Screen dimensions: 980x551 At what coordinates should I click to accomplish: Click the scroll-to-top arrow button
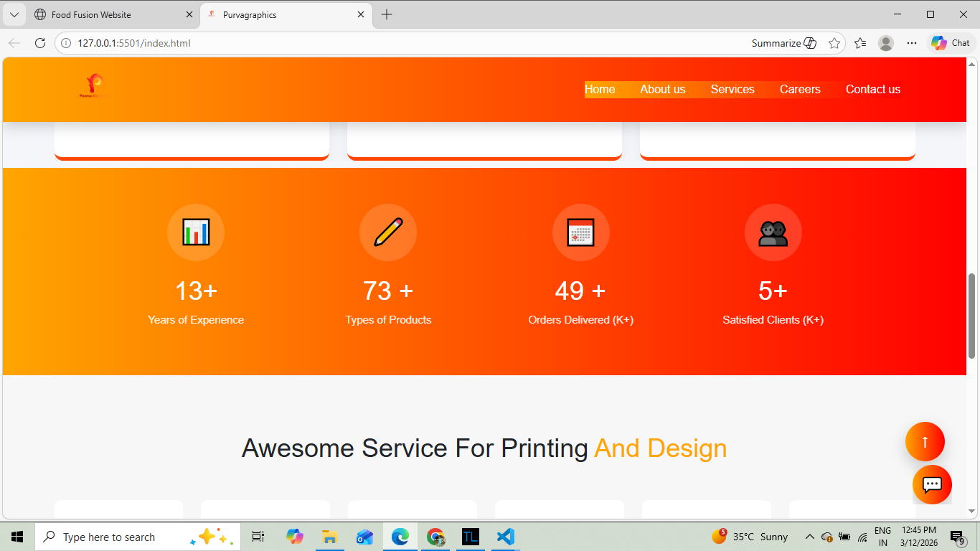(x=925, y=442)
